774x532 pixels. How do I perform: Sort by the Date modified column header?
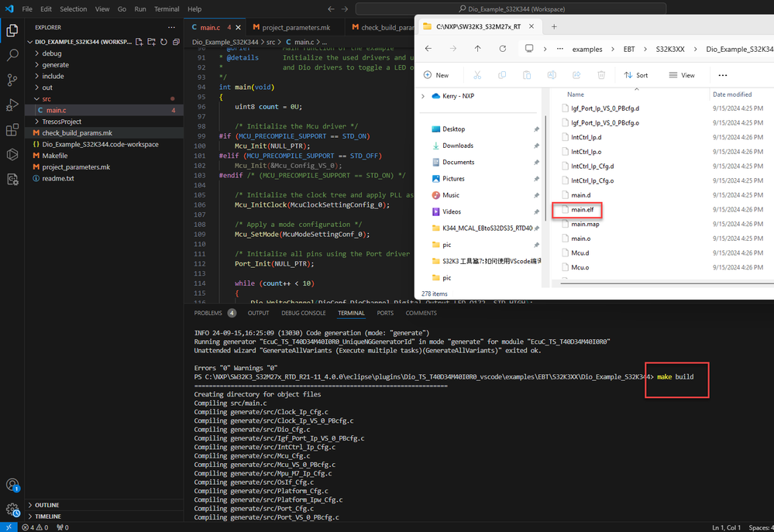[x=732, y=94]
